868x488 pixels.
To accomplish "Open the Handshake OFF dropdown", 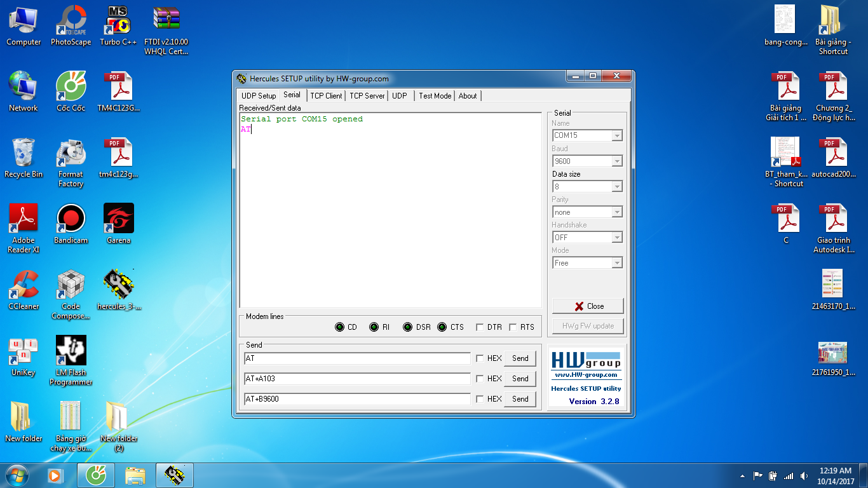I will [x=616, y=238].
